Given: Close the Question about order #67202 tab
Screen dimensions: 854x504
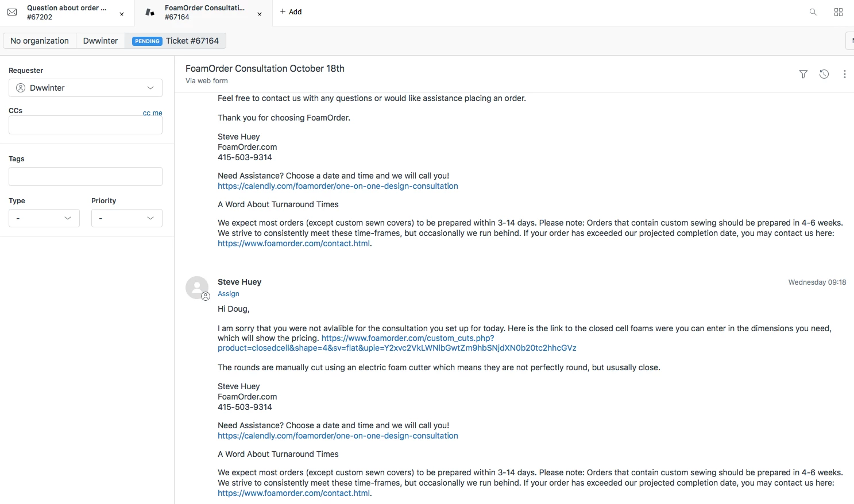Looking at the screenshot, I should (x=122, y=14).
